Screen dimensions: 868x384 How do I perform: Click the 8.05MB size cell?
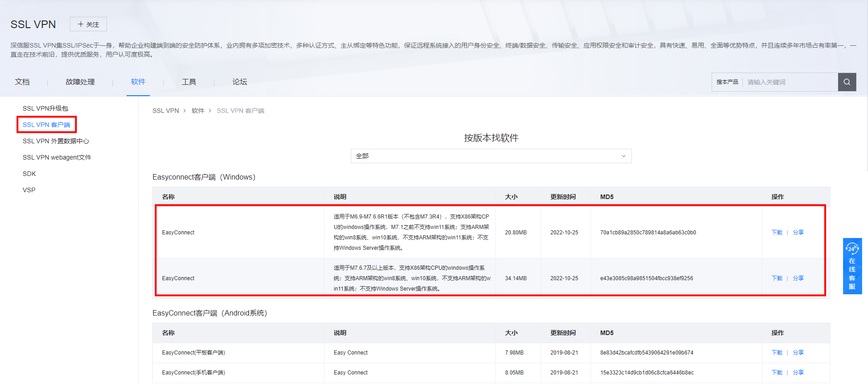[x=514, y=373]
